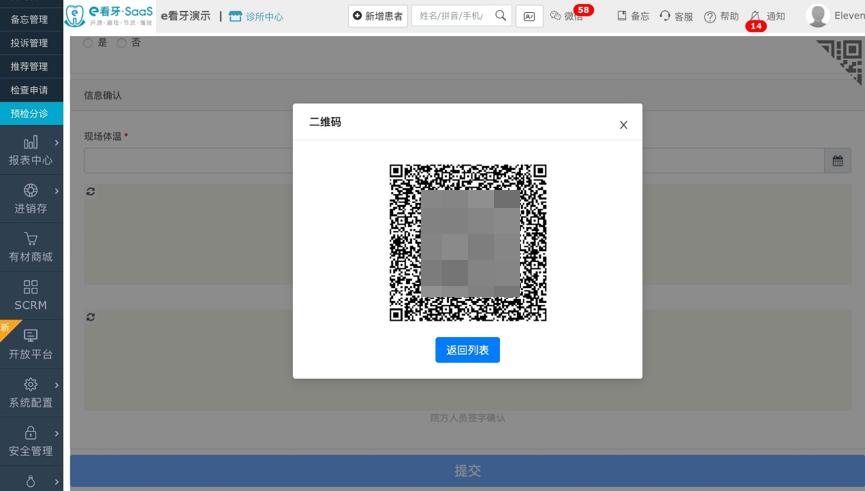Expand the 报表中心 chevron
This screenshot has width=865, height=491.
tap(56, 142)
